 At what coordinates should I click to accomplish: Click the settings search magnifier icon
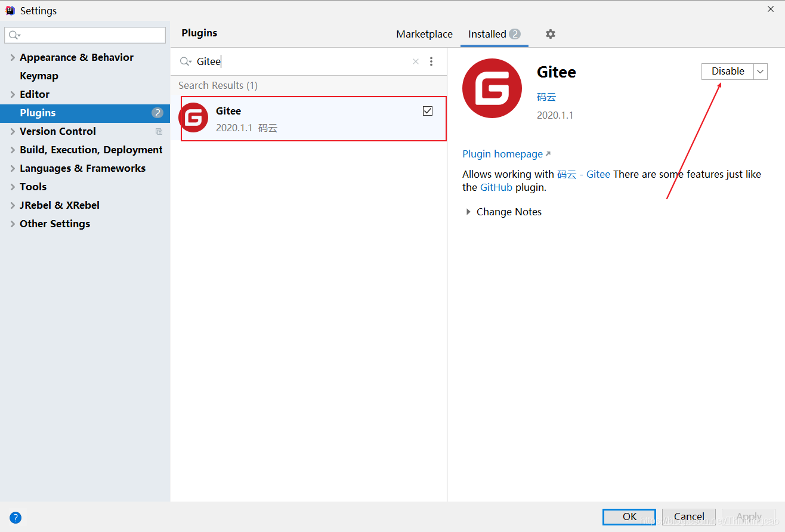coord(14,35)
